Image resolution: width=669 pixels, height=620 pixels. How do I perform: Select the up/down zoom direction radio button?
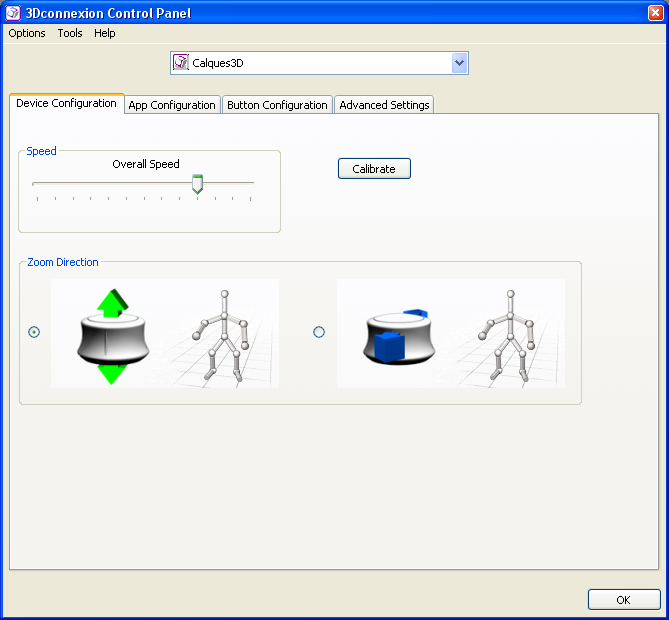(34, 332)
